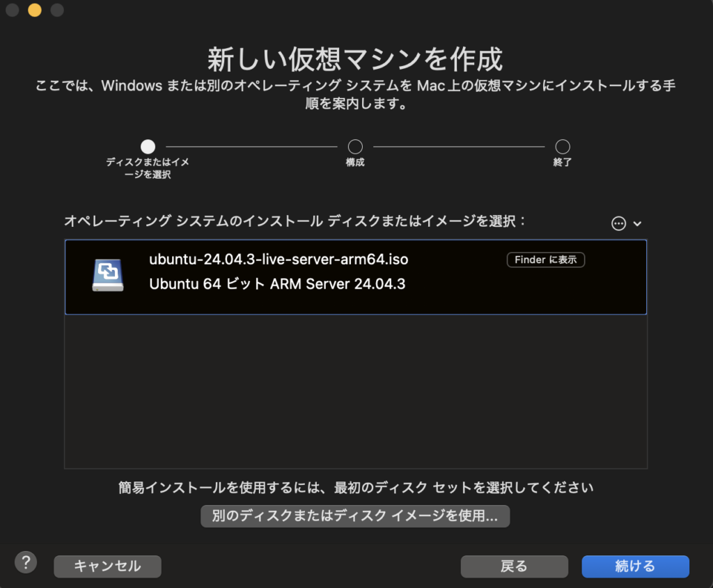The height and width of the screenshot is (588, 713).
Task: Select the Ubuntu 64 ビット ARM Server description
Action: (277, 285)
